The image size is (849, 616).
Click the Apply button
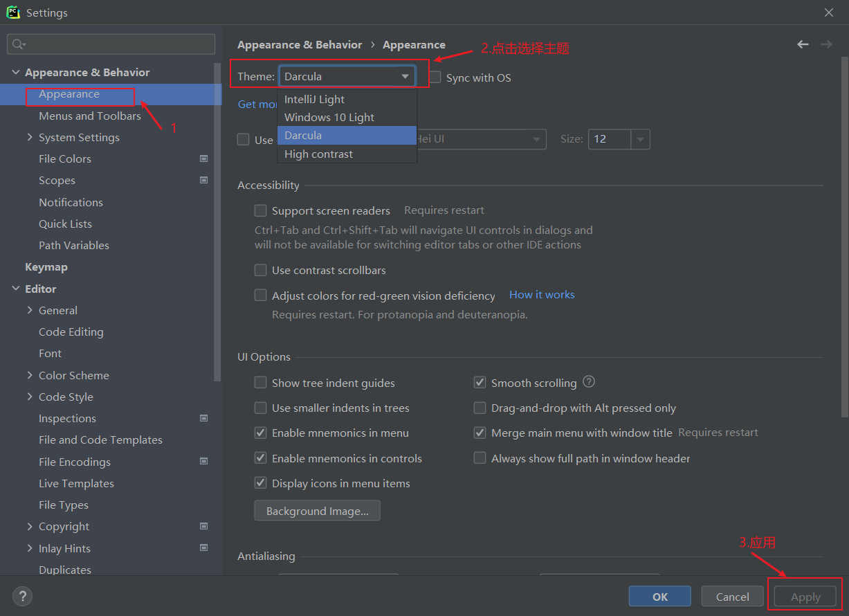(x=805, y=597)
